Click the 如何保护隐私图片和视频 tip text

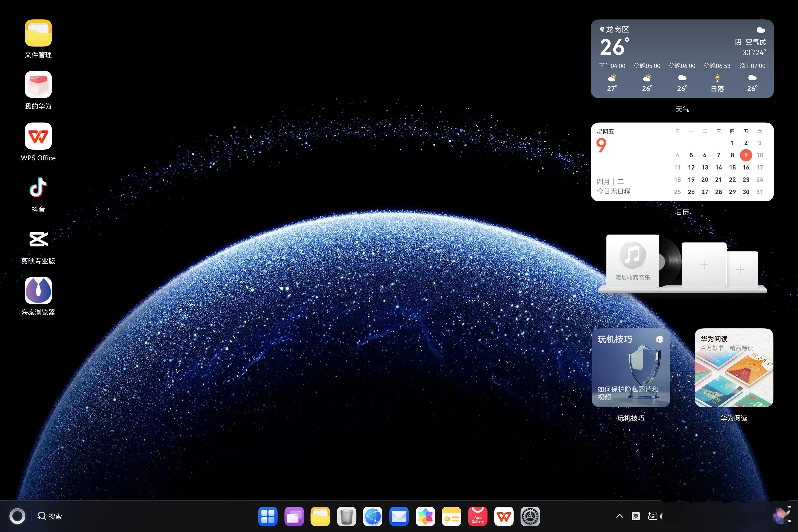[628, 393]
